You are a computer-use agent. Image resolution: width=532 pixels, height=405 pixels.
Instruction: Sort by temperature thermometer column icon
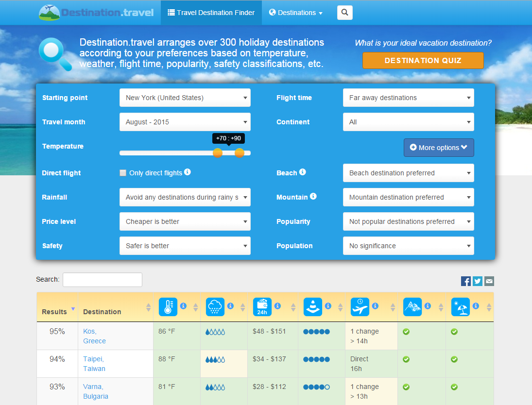168,307
